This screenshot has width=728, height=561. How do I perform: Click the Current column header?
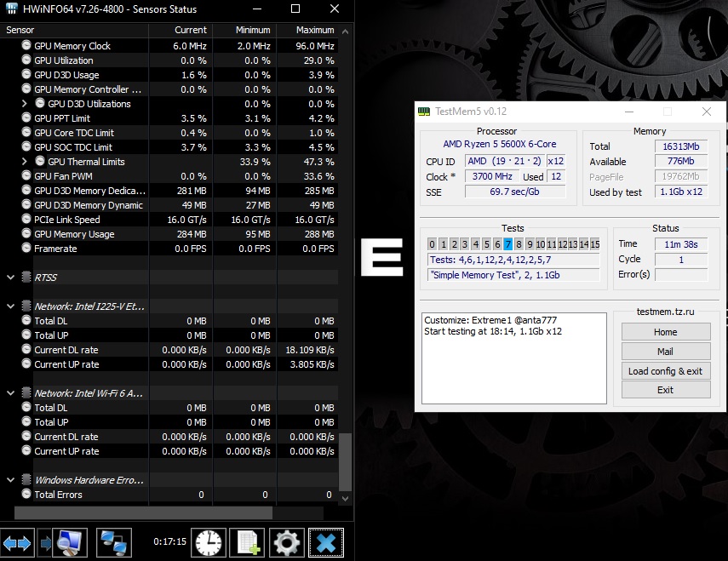point(181,30)
